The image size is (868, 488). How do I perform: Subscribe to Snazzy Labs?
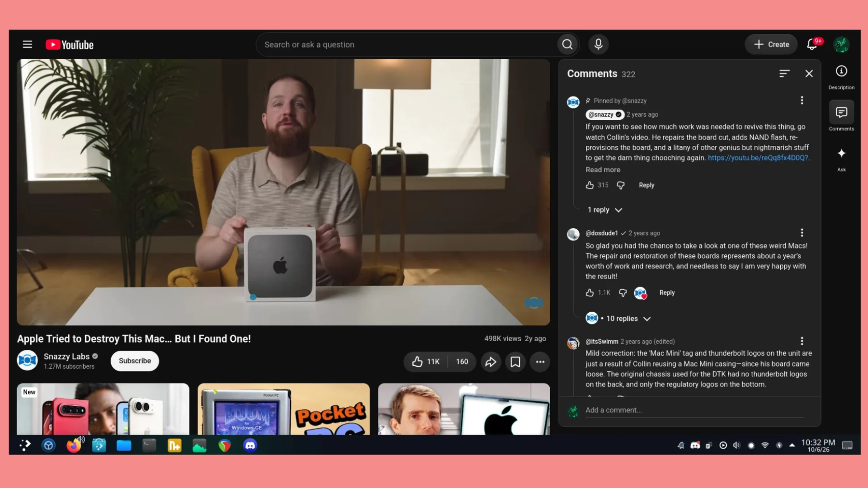tap(135, 361)
